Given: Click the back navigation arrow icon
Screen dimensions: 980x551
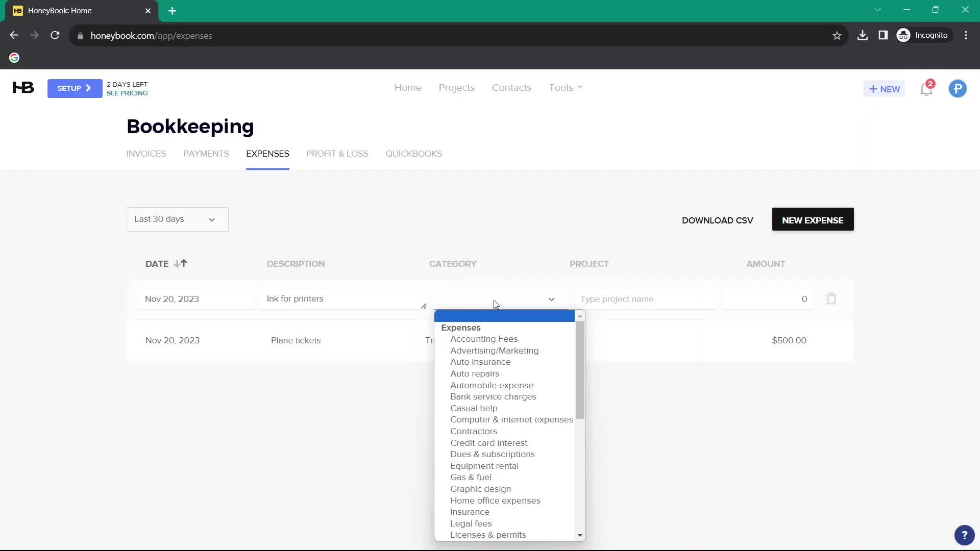Looking at the screenshot, I should tap(14, 35).
